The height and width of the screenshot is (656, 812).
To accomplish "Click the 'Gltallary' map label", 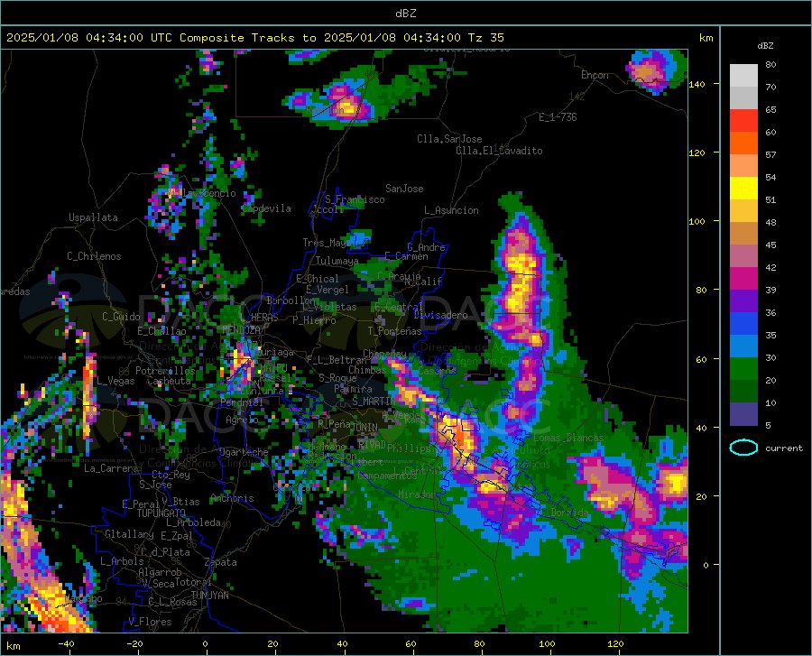I will [x=129, y=534].
